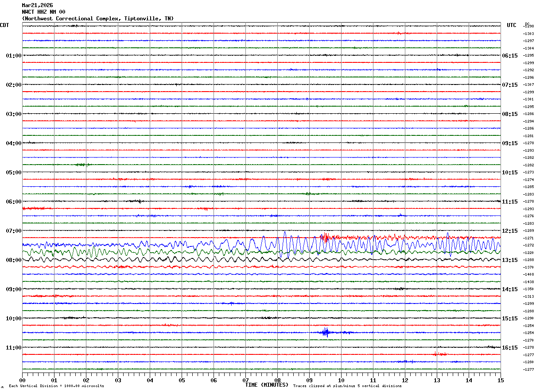
Task: Click the 12:15 UTC time label
Action: point(509,231)
